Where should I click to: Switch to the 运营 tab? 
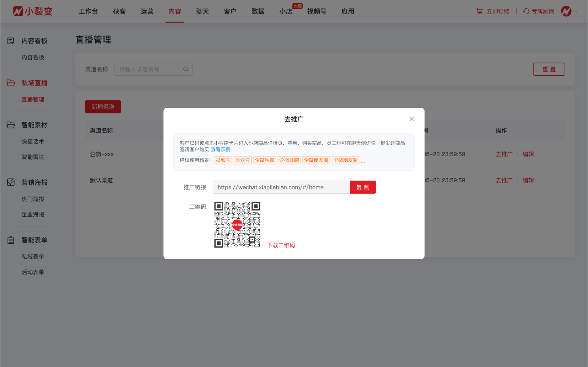pyautogui.click(x=147, y=11)
